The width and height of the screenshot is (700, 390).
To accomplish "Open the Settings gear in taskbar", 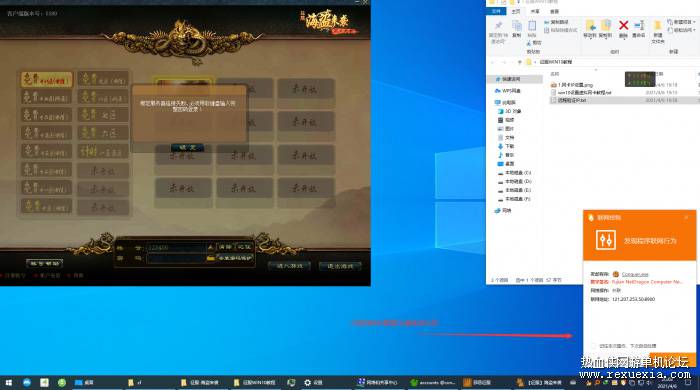I will click(x=307, y=382).
